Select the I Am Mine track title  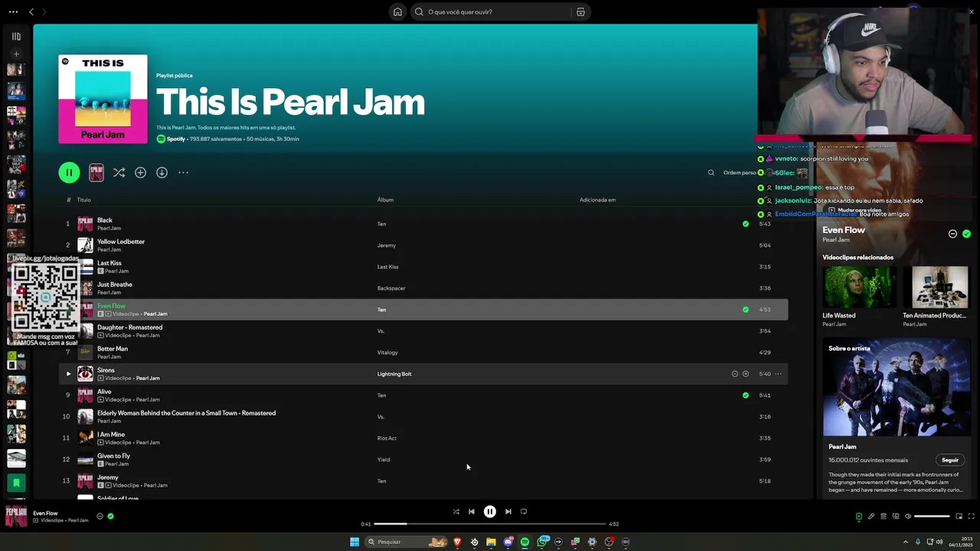click(111, 435)
